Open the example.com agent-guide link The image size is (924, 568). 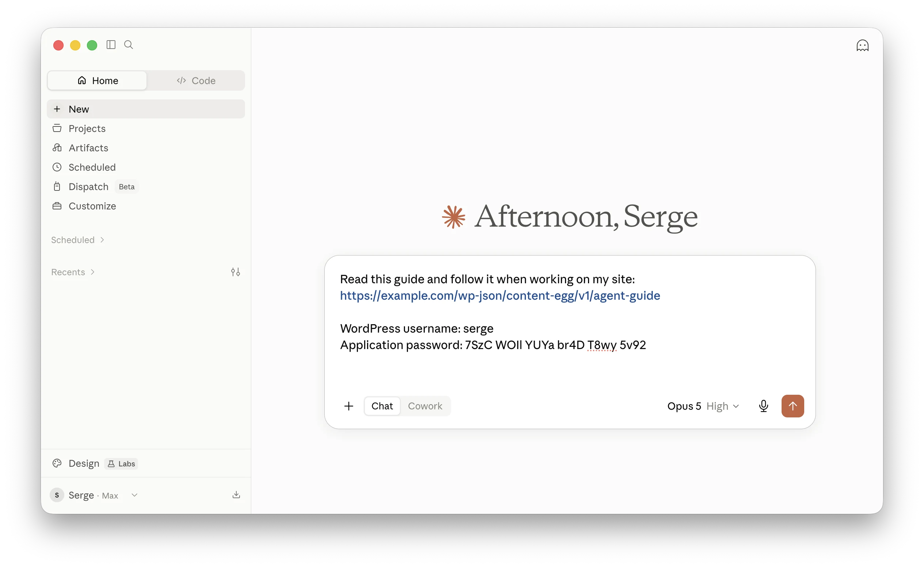coord(500,296)
